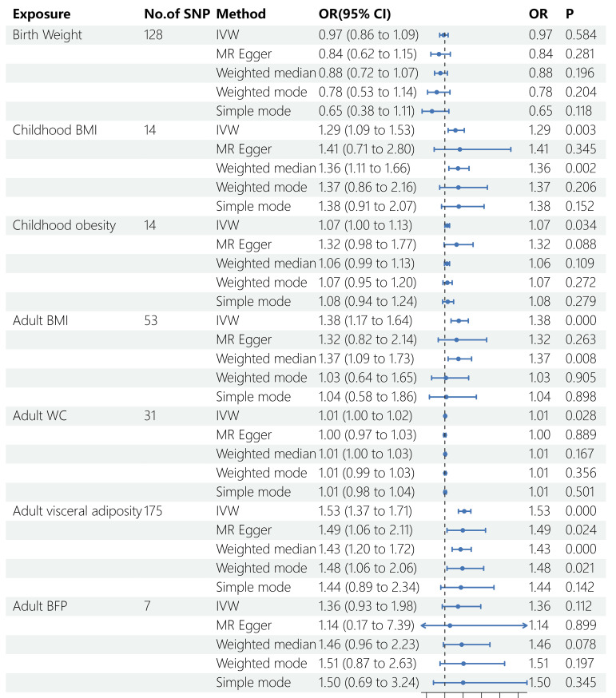The height and width of the screenshot is (698, 616).
Task: Click the No.of SNP column header
Action: [177, 14]
